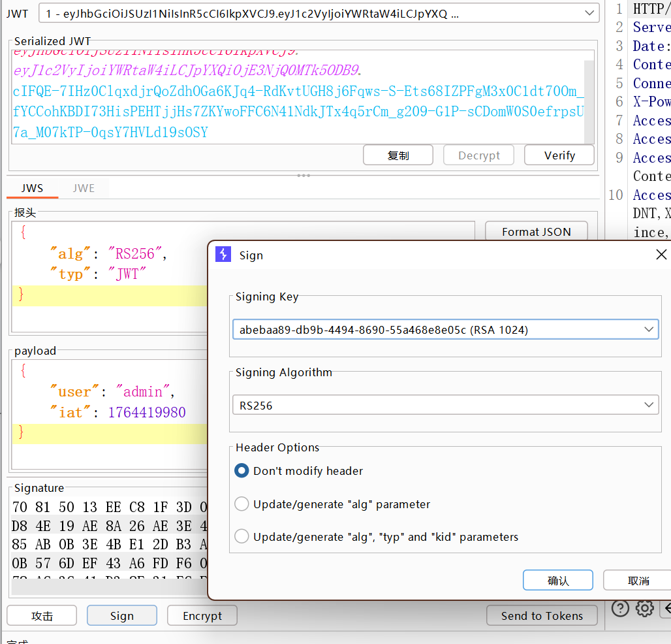Select Update/generate "alg", "typ" and "kid" option
671x644 pixels.
click(242, 537)
